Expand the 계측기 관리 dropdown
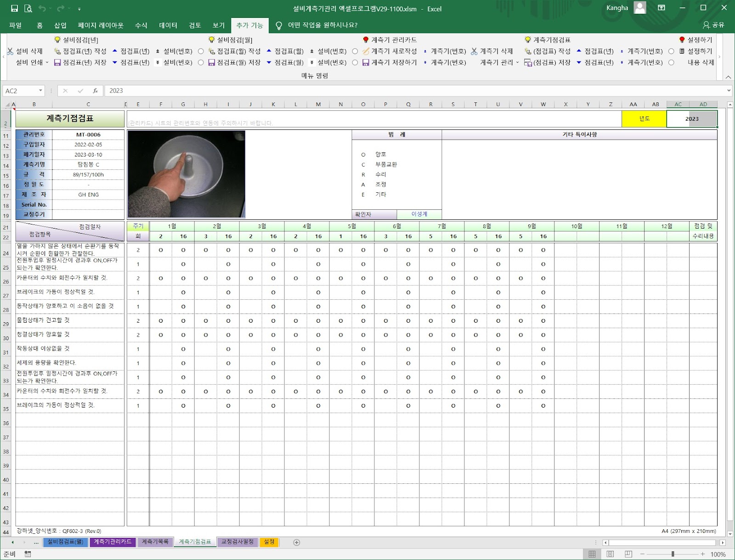735x560 pixels. coord(517,62)
